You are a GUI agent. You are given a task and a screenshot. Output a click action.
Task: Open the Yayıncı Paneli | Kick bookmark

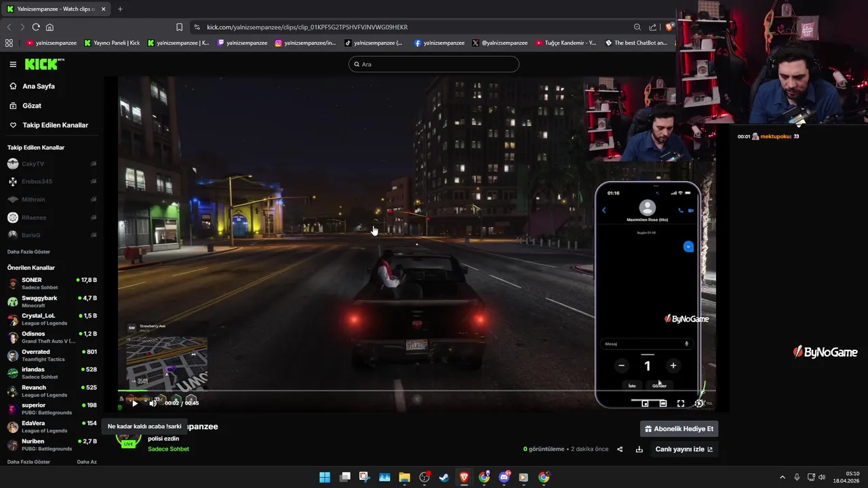(112, 43)
